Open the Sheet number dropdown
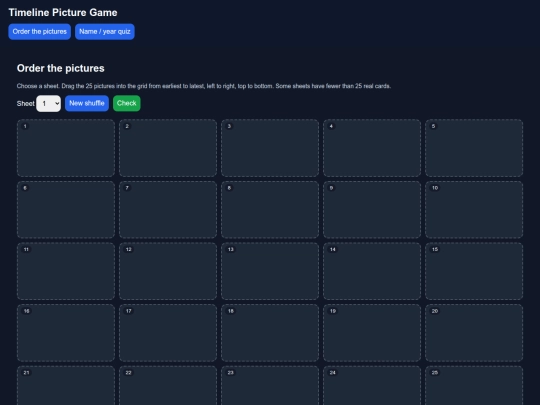Viewport: 540px width, 405px height. point(49,103)
